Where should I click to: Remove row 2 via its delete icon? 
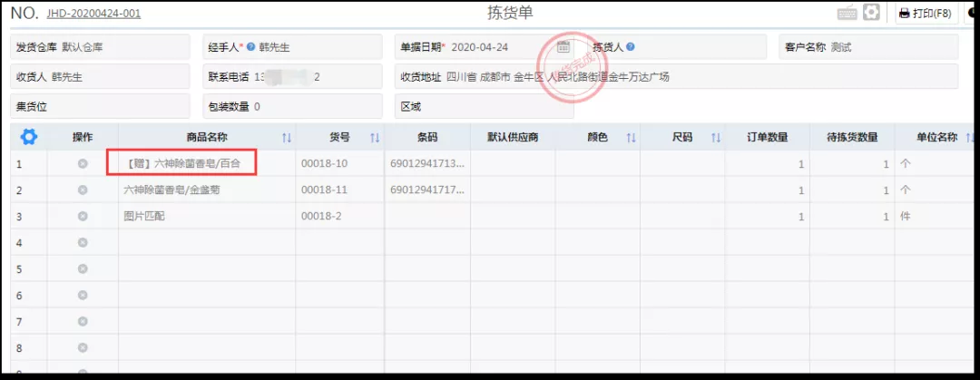(x=83, y=190)
